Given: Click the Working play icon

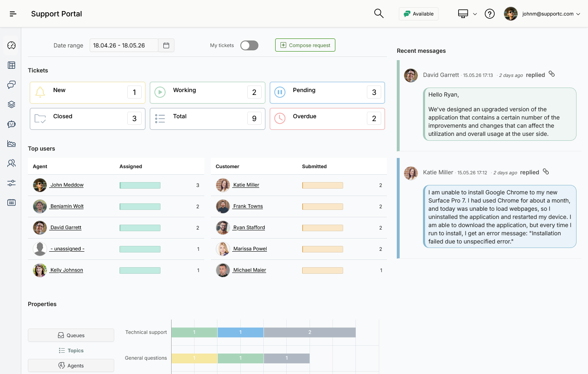Looking at the screenshot, I should point(160,92).
